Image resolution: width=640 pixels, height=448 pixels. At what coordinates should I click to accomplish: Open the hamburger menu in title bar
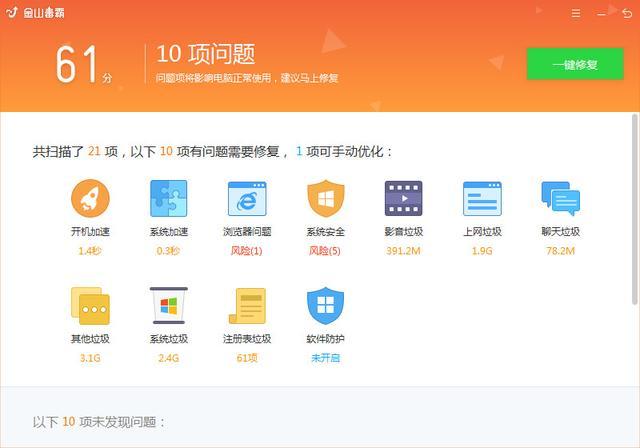[x=576, y=13]
